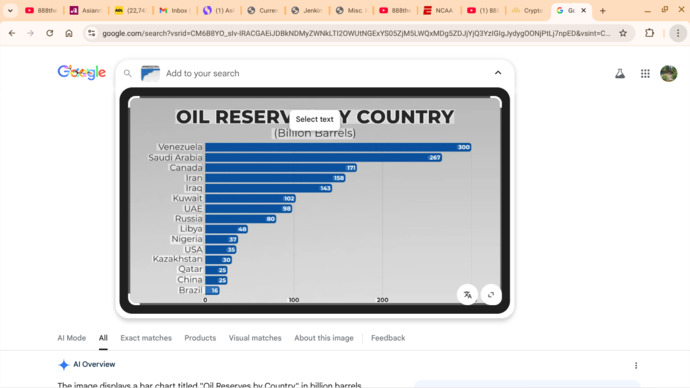Click the search magnifier icon
The width and height of the screenshot is (690, 388).
(128, 73)
